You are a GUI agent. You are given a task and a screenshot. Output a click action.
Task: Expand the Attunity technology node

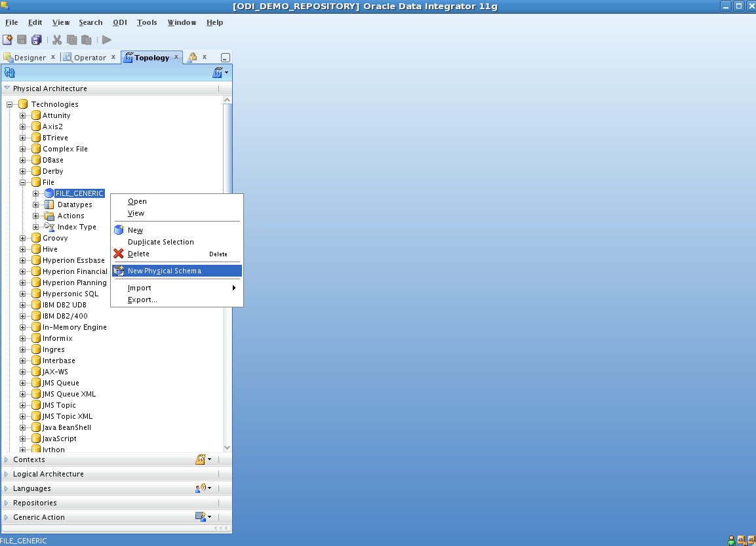pyautogui.click(x=22, y=115)
